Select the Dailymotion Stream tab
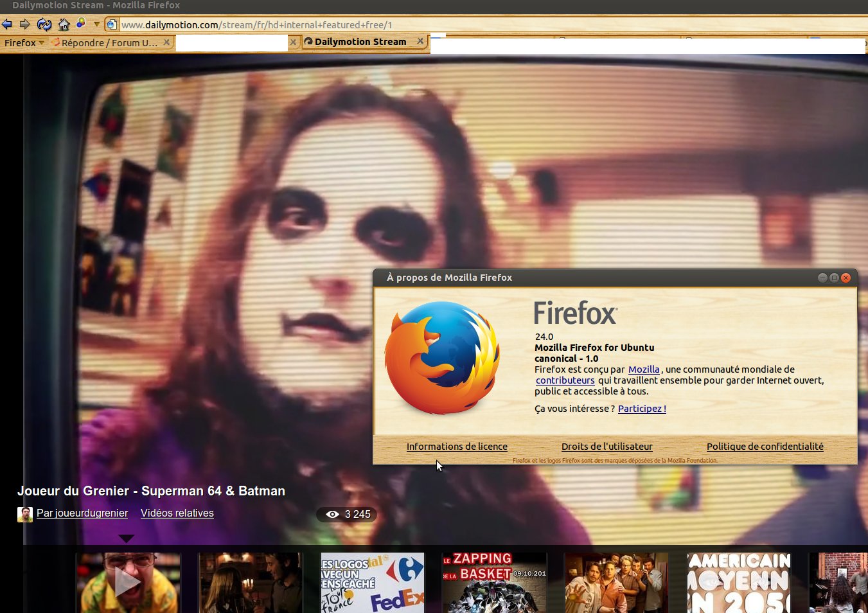Image resolution: width=868 pixels, height=613 pixels. point(360,42)
